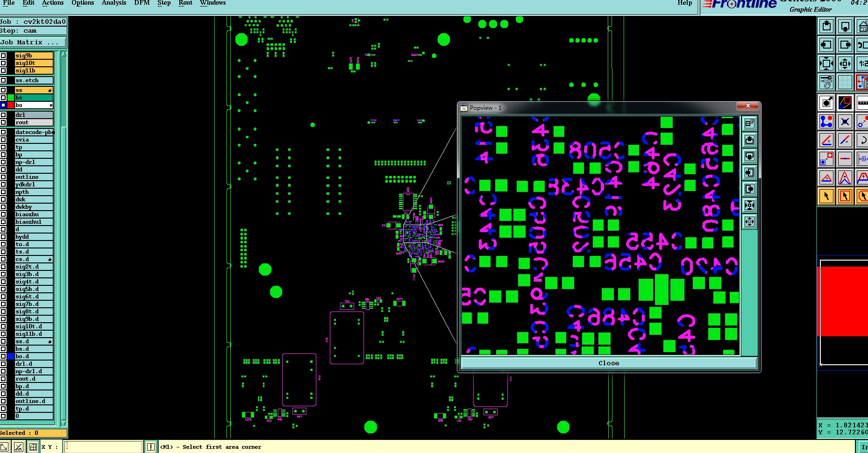Pan right inside the Popview window
Viewport: 868px width, 453px height.
tap(749, 189)
